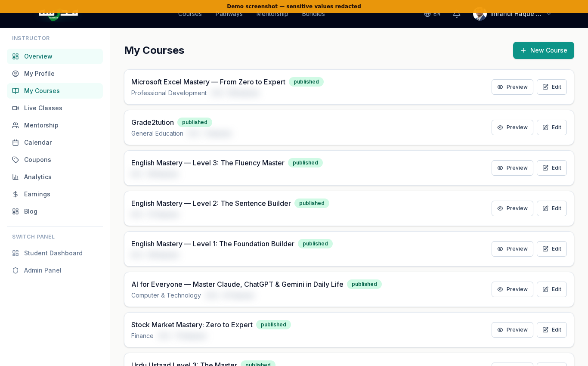Open Blog page from sidebar
This screenshot has height=366, width=588.
(x=55, y=211)
